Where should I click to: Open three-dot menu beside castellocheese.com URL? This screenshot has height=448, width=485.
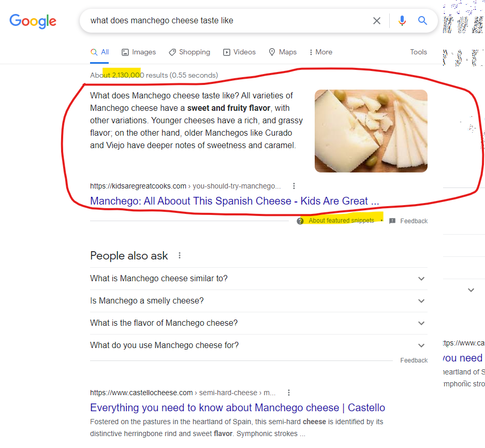[289, 393]
